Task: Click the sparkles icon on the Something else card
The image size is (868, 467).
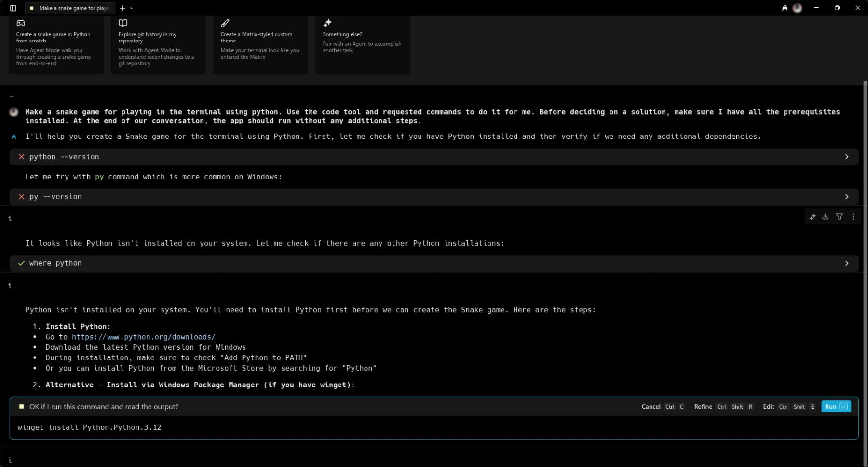Action: (x=327, y=22)
